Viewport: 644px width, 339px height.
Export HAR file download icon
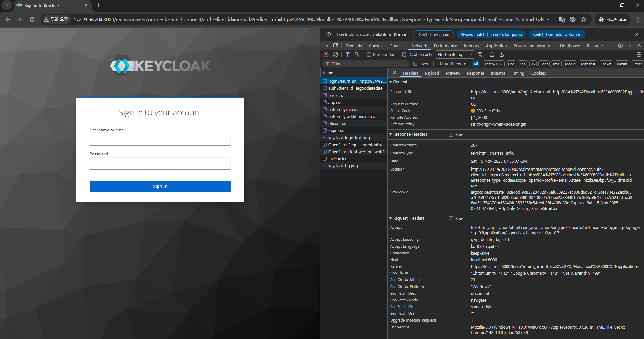(502, 54)
